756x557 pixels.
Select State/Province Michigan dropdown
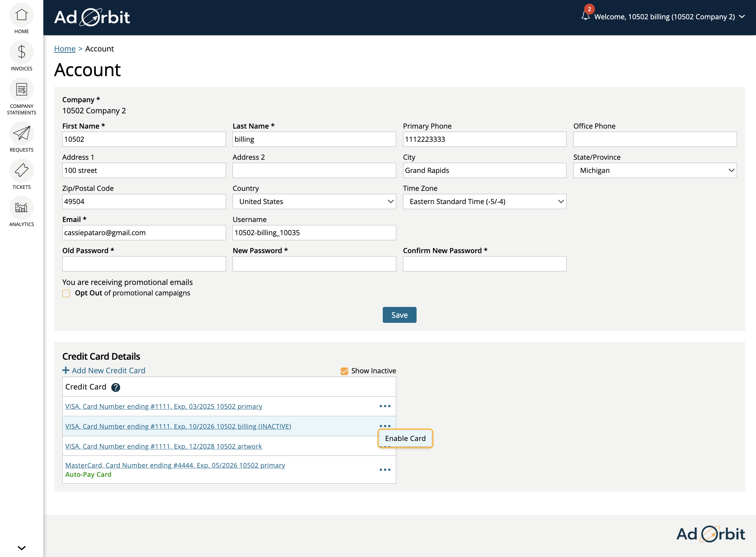click(x=655, y=170)
